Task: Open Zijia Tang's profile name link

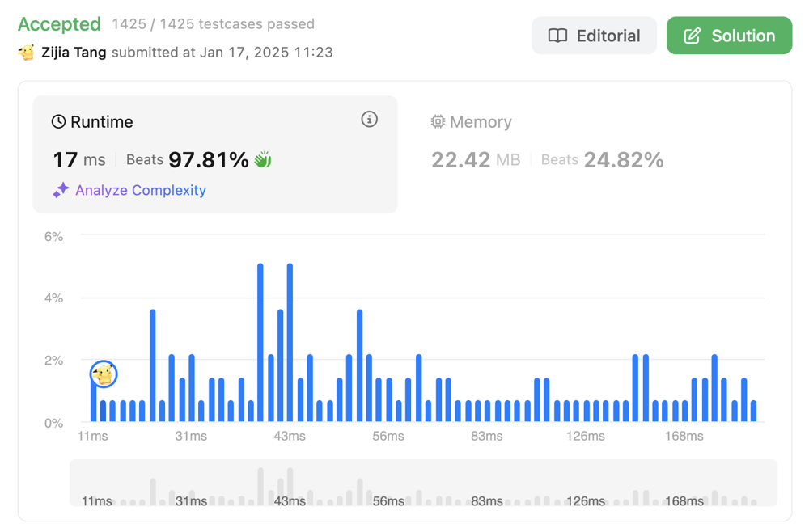Action: coord(74,53)
